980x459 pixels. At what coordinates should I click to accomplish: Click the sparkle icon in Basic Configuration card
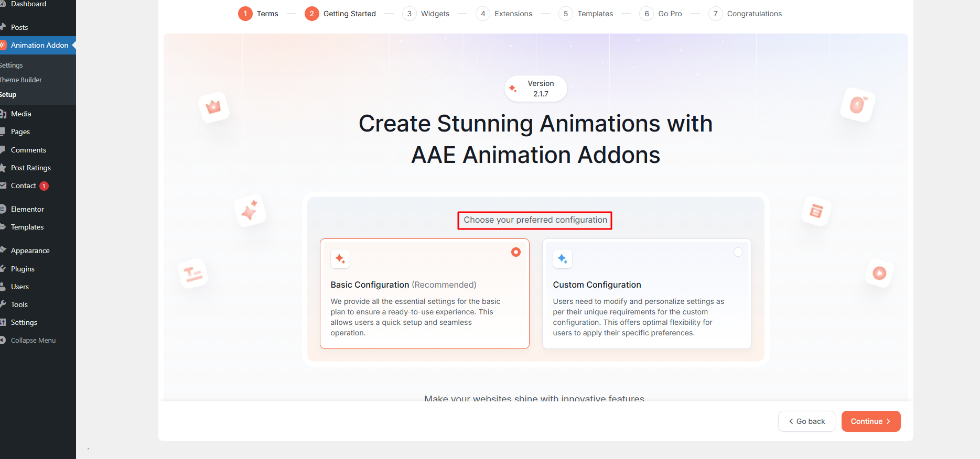click(340, 259)
